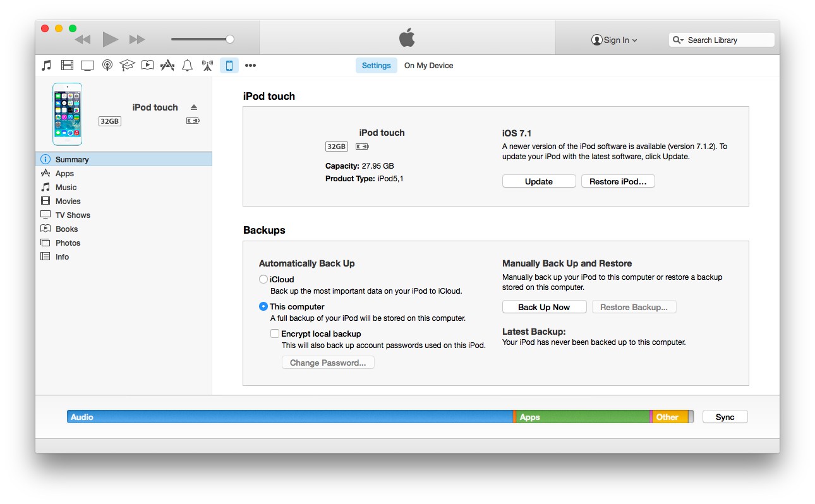Open Info settings in the sidebar
The image size is (815, 504).
tap(124, 256)
